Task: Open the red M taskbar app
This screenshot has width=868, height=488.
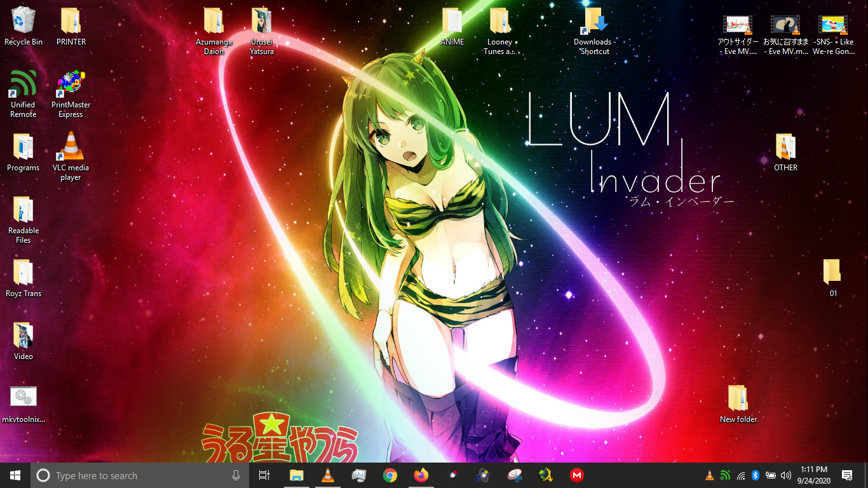Action: point(576,475)
